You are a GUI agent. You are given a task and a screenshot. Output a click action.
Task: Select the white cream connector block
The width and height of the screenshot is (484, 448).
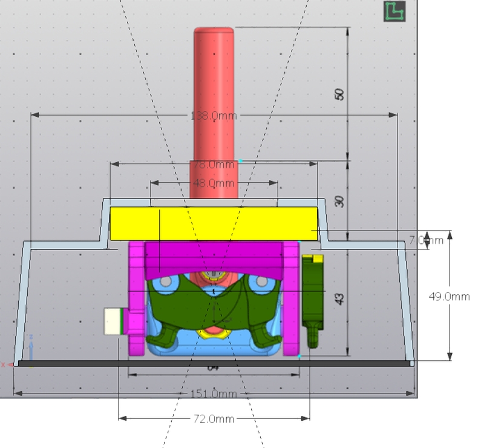113,321
